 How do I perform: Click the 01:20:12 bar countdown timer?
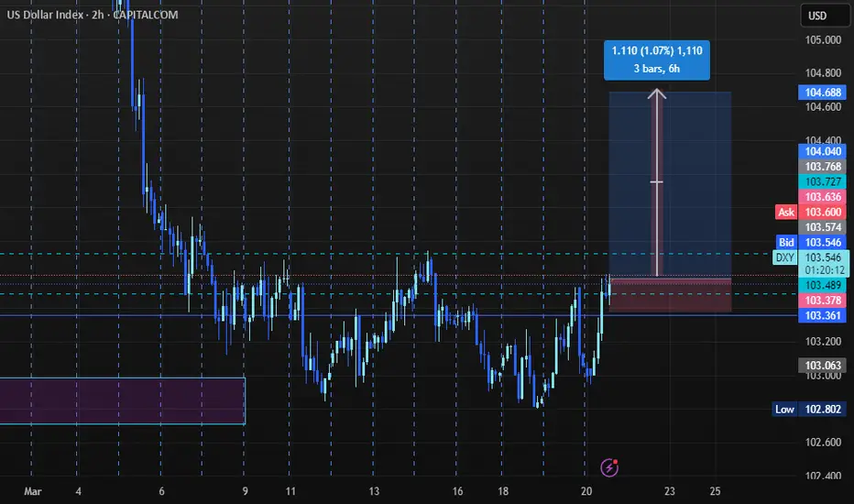[x=825, y=270]
